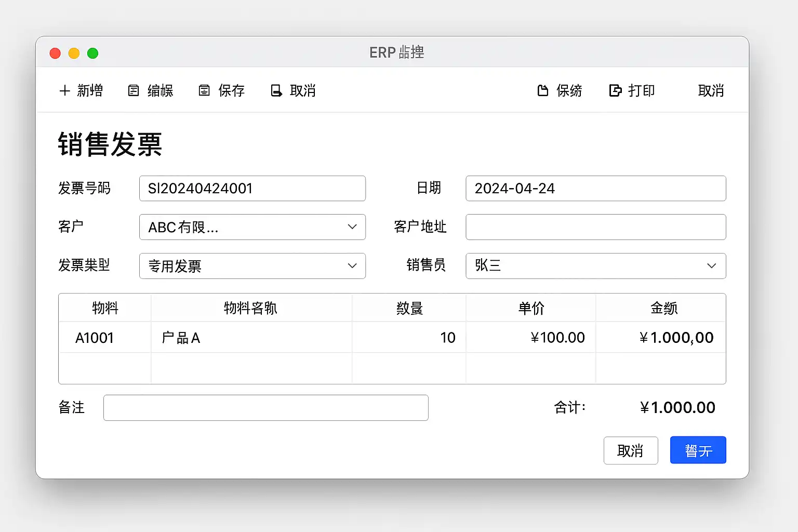This screenshot has height=532, width=798.
Task: Click the date field 2024-04-24
Action: pos(595,189)
